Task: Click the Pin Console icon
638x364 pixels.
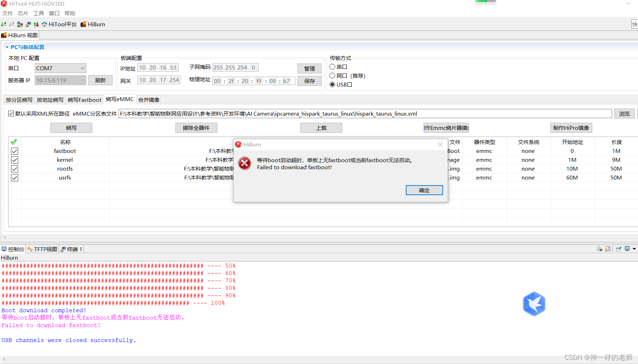Action: coord(618,249)
